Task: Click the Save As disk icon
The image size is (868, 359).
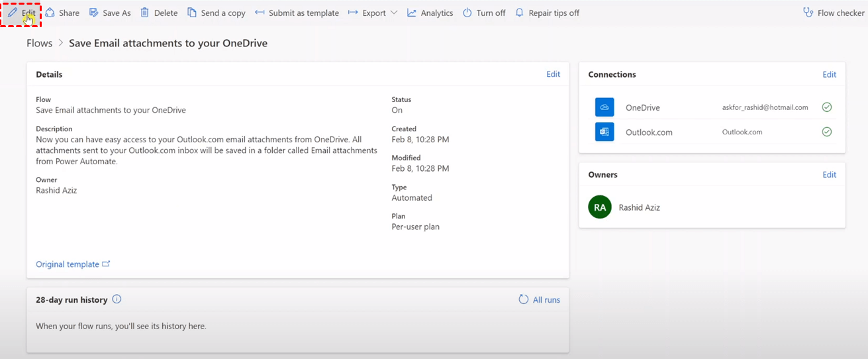Action: point(94,13)
